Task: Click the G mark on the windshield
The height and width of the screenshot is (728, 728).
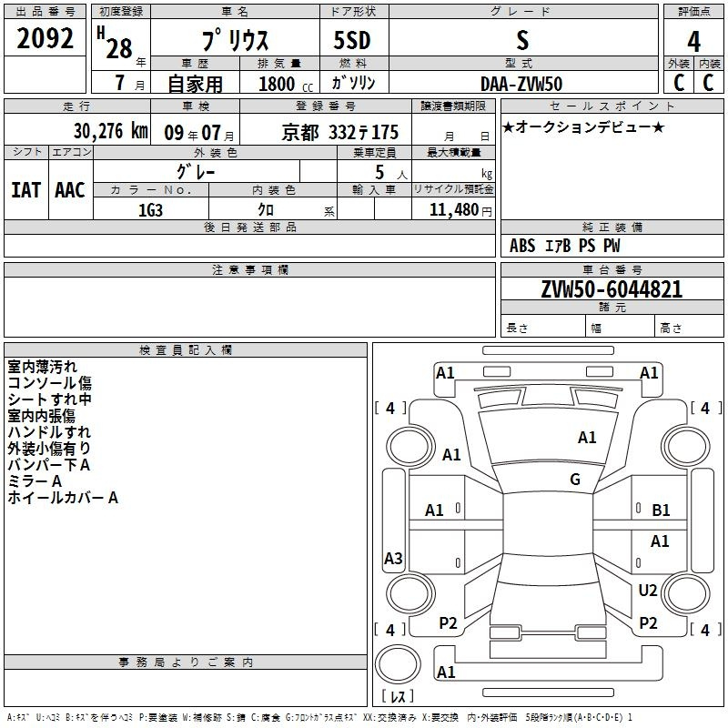Action: pyautogui.click(x=575, y=480)
